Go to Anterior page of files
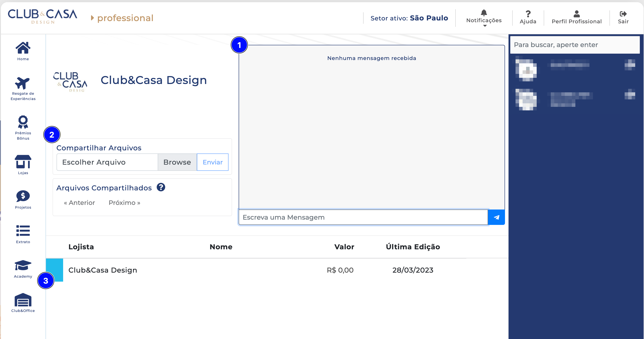 [x=79, y=203]
